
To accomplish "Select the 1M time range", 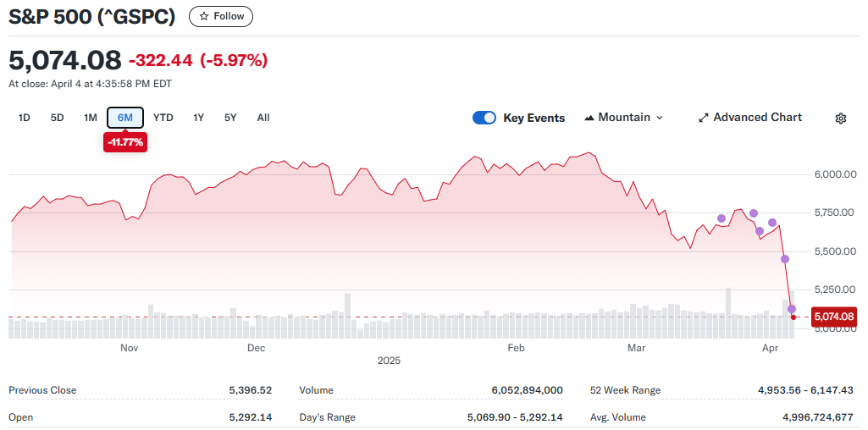I will pyautogui.click(x=91, y=118).
